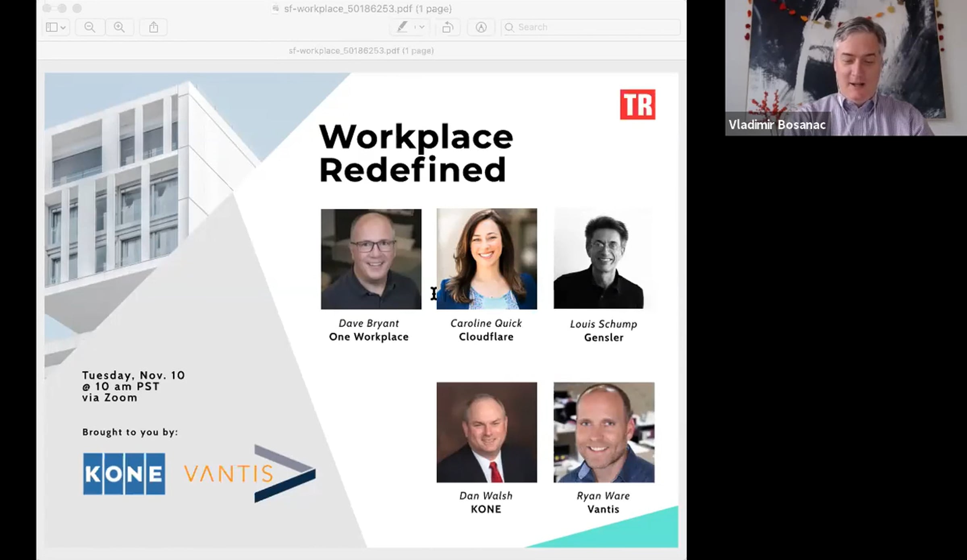
Task: Show the Markup toolbar
Action: click(x=481, y=27)
